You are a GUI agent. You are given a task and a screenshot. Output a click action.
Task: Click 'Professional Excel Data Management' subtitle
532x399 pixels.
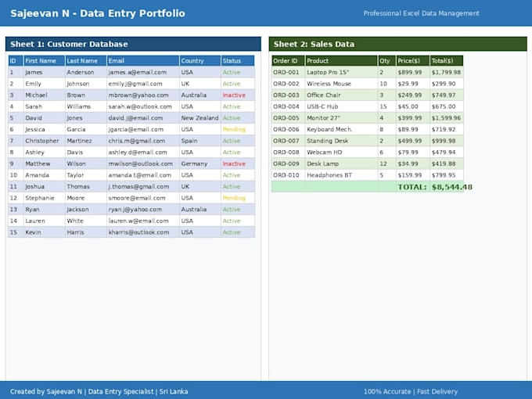pos(422,13)
